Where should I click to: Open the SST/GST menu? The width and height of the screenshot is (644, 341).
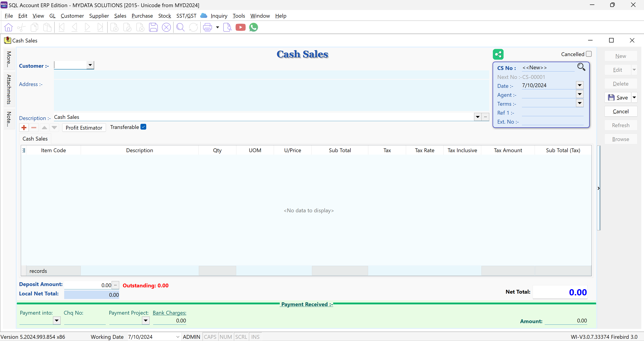pyautogui.click(x=186, y=16)
